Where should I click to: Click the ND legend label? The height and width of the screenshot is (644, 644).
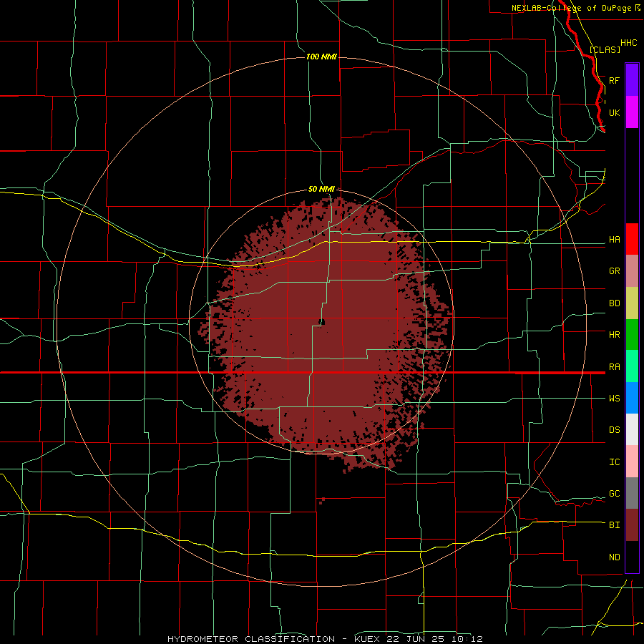[614, 557]
